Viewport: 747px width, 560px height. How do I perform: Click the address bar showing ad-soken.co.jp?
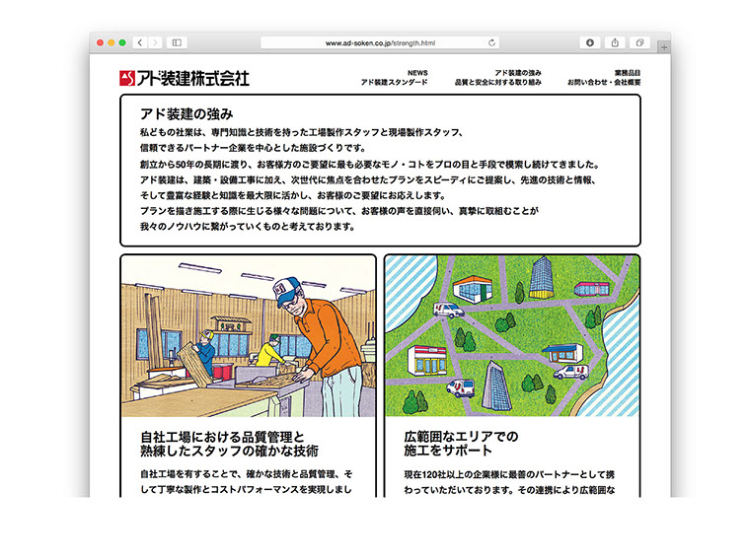pyautogui.click(x=380, y=43)
